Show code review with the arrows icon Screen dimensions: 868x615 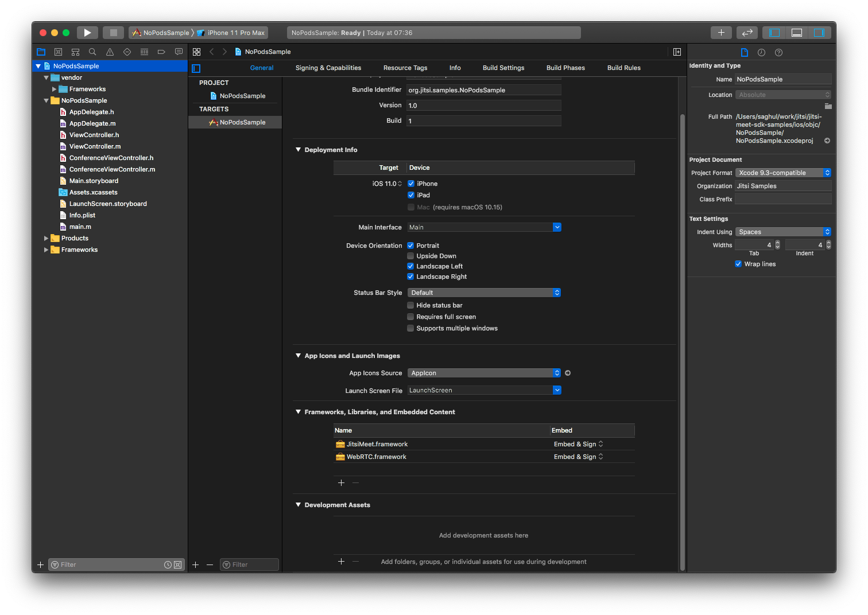point(747,33)
